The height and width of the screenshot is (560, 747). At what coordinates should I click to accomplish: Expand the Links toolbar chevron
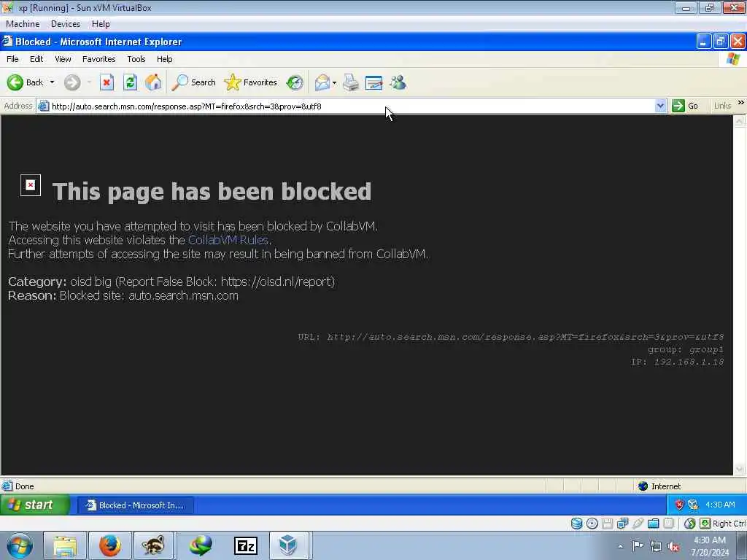click(x=741, y=103)
